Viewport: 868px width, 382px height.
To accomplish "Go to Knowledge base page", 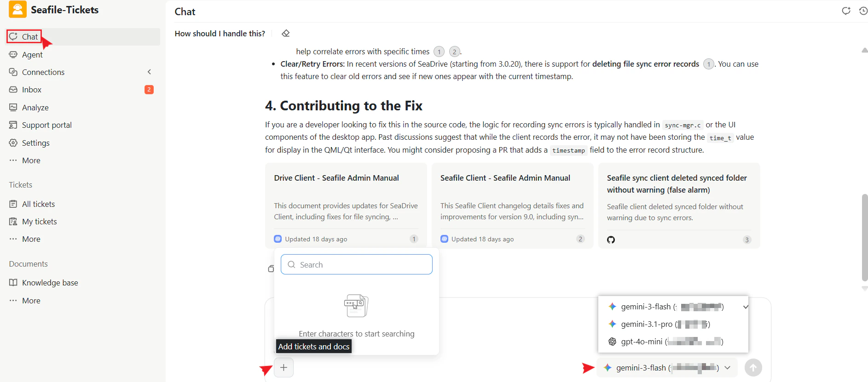I will pos(50,283).
